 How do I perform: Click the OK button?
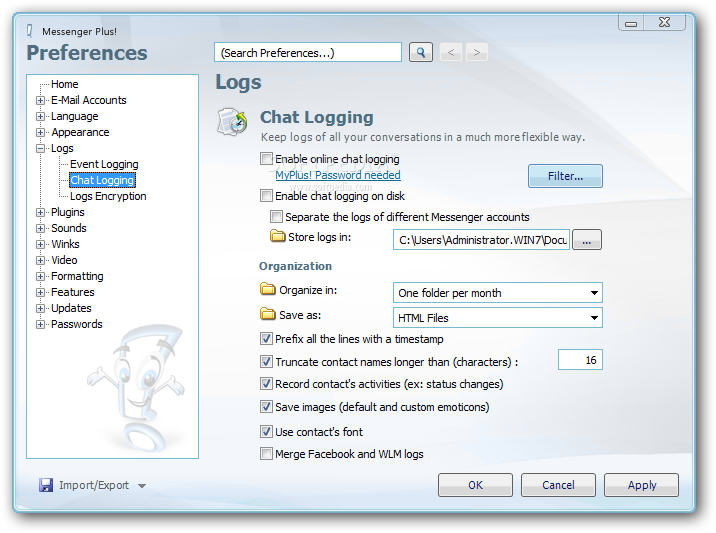pyautogui.click(x=475, y=485)
